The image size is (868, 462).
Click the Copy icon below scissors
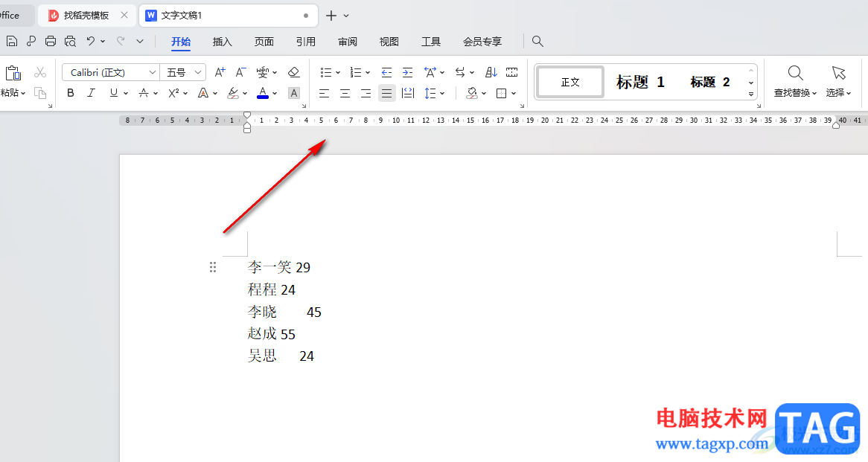point(40,93)
